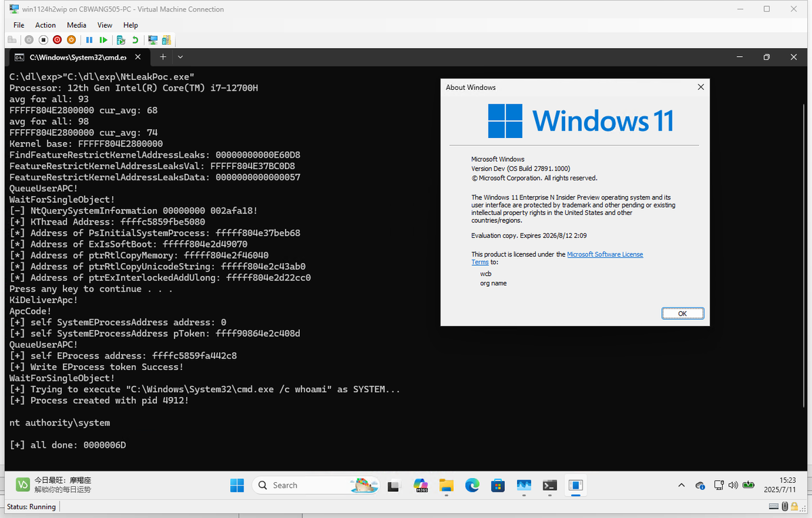Expand the terminal new-tab dropdown
This screenshot has width=812, height=518.
181,57
